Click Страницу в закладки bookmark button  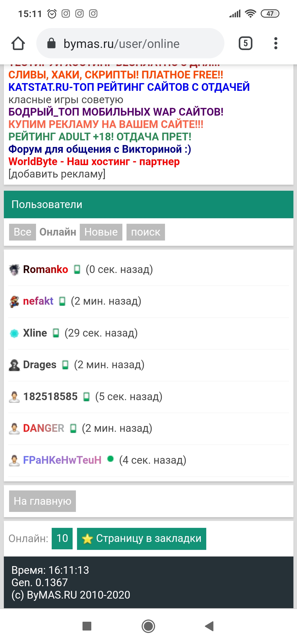pos(142,539)
